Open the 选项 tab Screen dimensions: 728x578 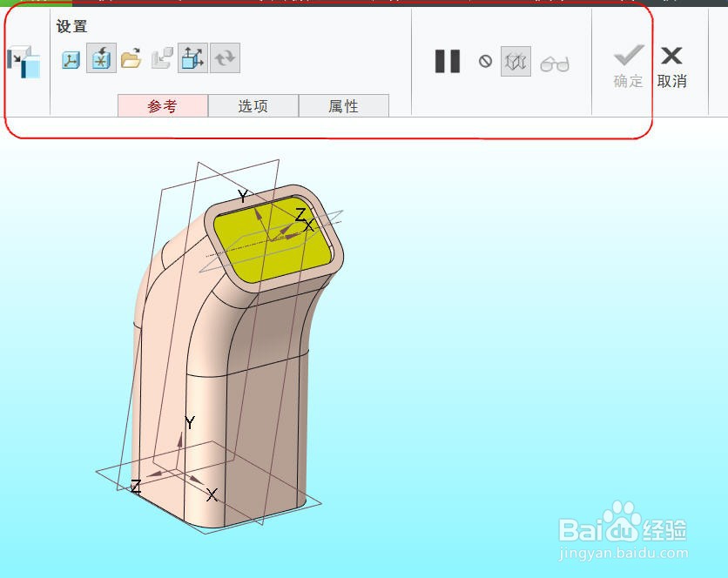click(253, 106)
